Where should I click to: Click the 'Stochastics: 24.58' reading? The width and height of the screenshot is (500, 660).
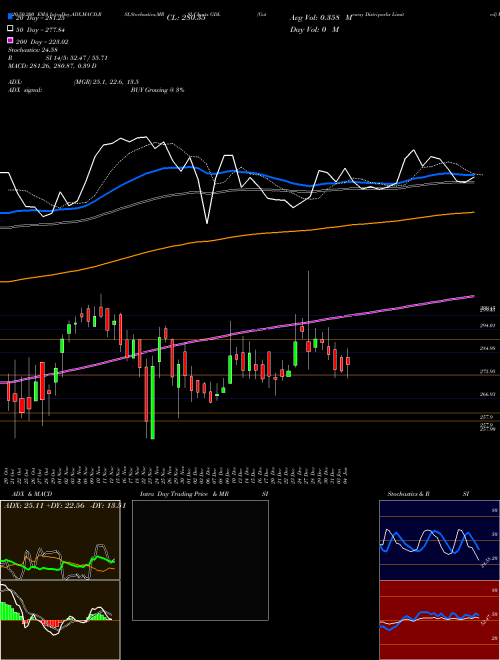[32, 49]
